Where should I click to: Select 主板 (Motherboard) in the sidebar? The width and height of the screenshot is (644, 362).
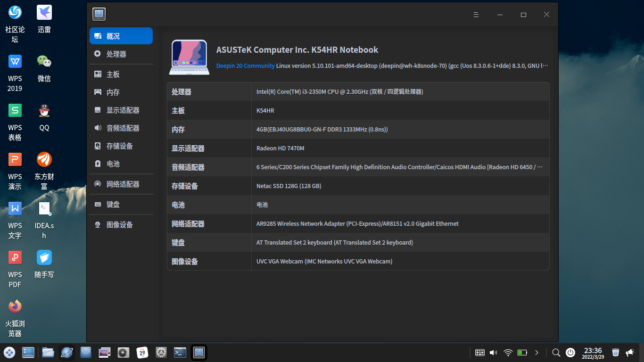(x=113, y=74)
